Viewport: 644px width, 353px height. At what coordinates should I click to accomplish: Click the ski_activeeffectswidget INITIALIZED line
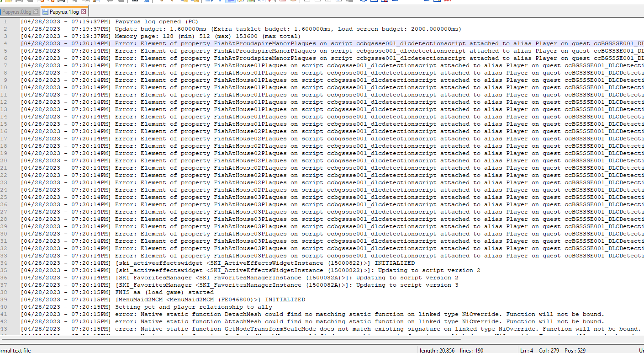(x=217, y=263)
